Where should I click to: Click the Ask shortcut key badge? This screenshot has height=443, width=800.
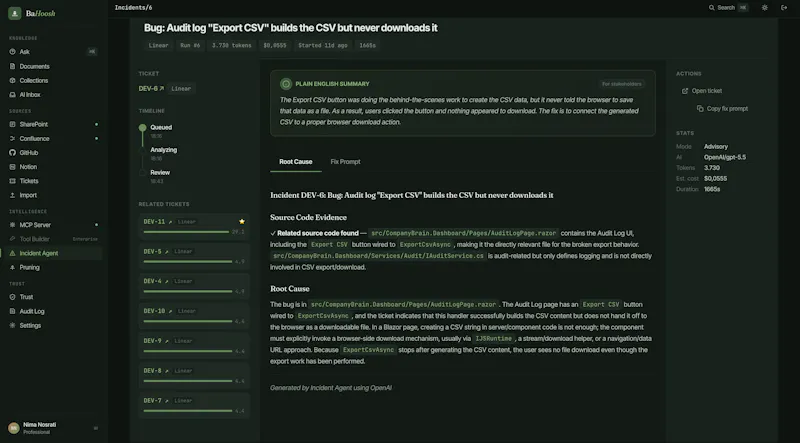click(x=92, y=52)
